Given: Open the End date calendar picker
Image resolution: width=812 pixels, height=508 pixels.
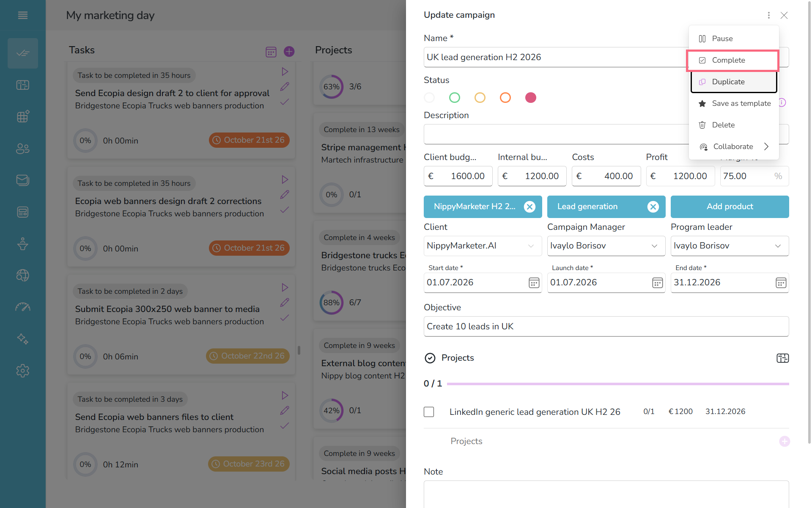Looking at the screenshot, I should tap(781, 283).
